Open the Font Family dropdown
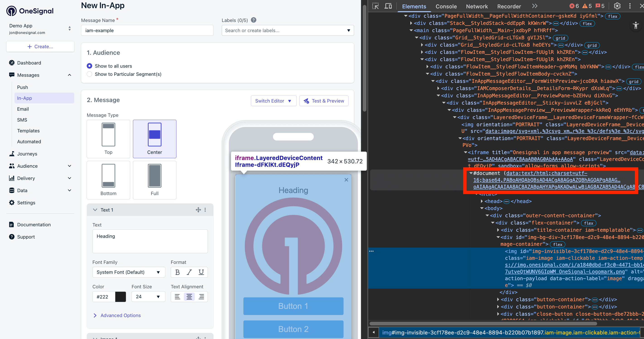Image resolution: width=644 pixels, height=339 pixels. coord(129,272)
